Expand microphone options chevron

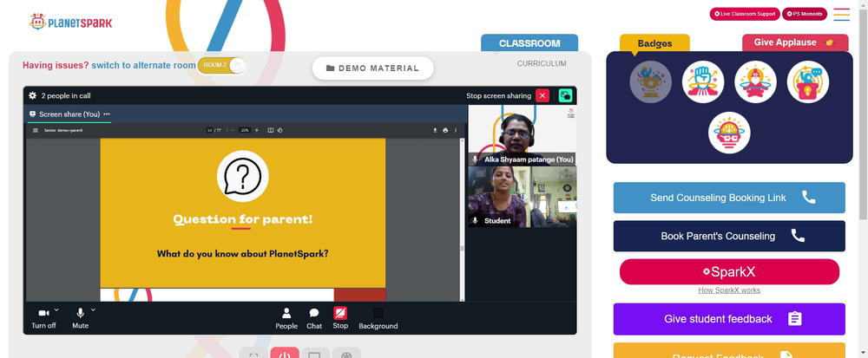point(93,309)
